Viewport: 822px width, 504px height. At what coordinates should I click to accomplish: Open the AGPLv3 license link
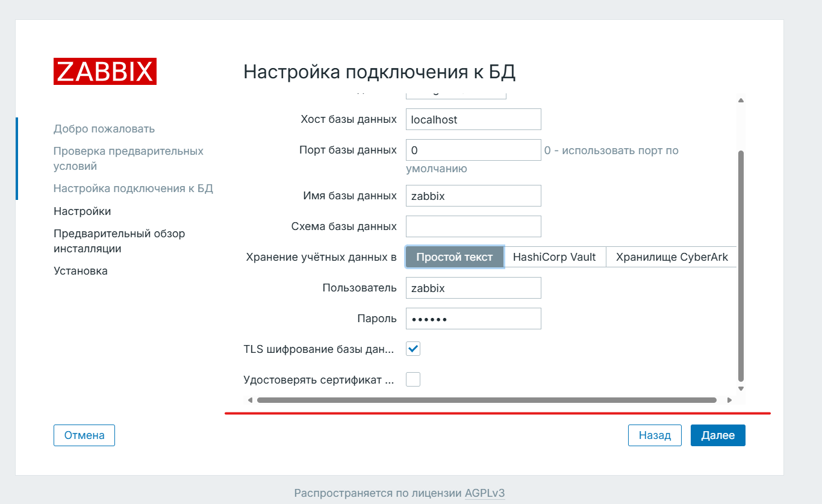(x=484, y=493)
